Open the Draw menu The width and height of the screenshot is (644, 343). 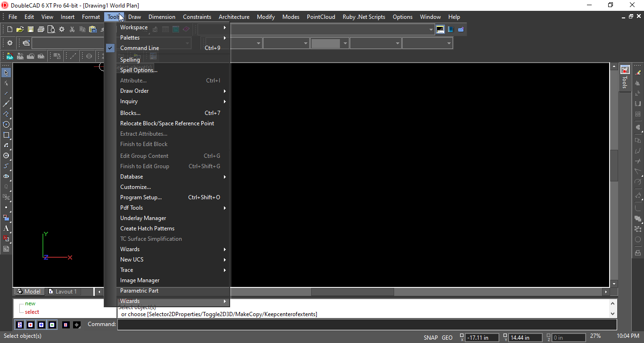pos(134,17)
